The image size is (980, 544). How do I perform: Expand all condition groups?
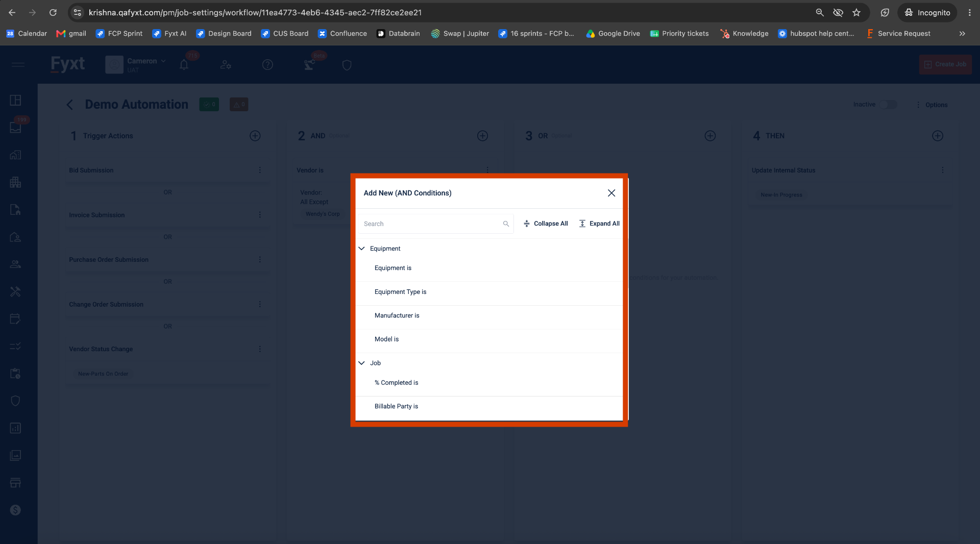599,224
